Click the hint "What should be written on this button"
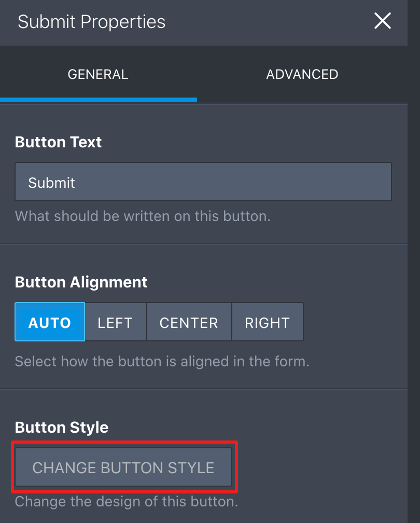The image size is (420, 523). tap(143, 216)
